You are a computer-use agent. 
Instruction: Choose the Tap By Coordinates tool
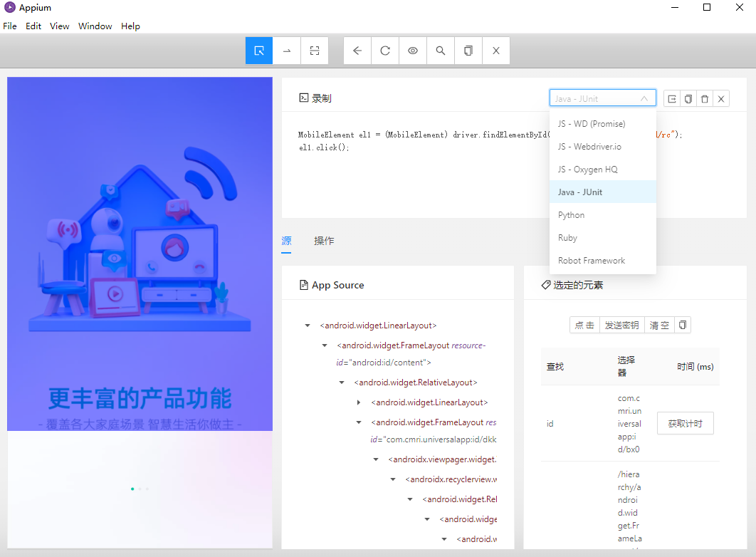315,51
